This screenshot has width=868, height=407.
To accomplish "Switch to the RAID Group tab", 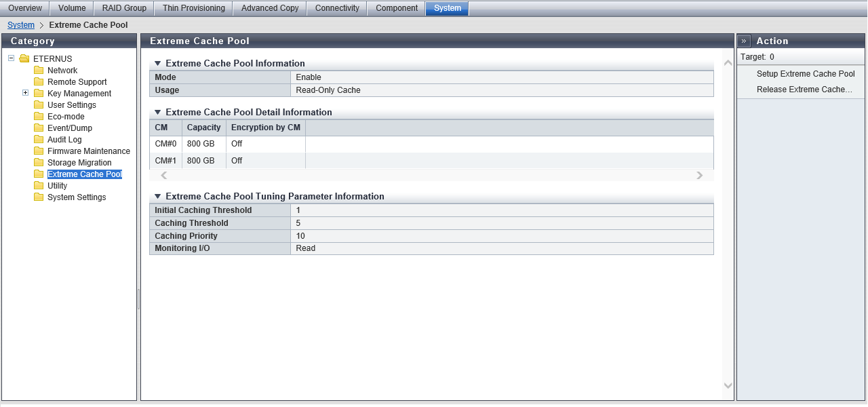I will (x=124, y=8).
